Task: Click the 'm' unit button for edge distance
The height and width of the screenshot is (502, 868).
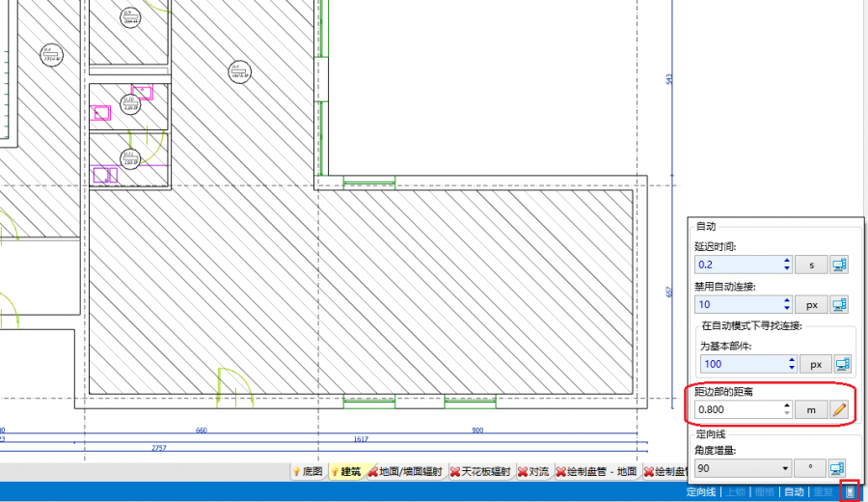Action: click(x=811, y=410)
